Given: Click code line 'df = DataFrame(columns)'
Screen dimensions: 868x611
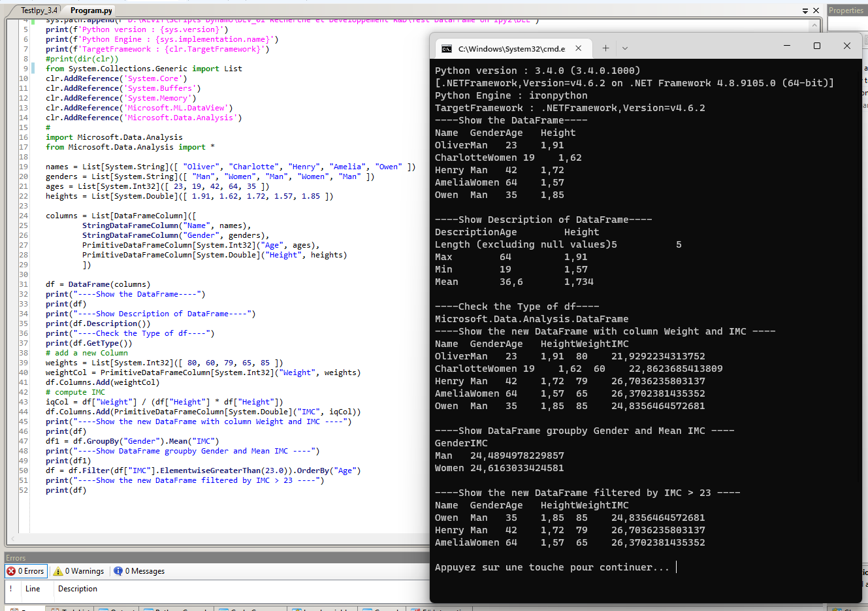Looking at the screenshot, I should click(x=98, y=284).
